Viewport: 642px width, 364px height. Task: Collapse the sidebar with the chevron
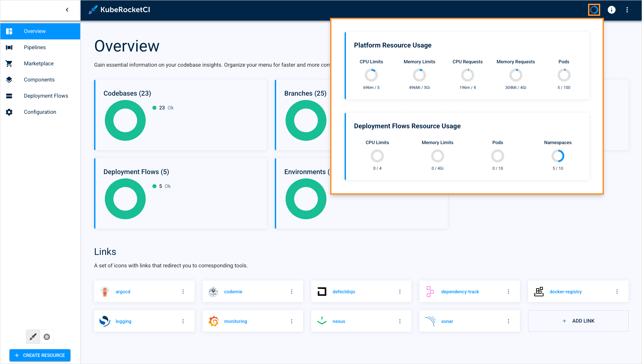click(x=67, y=10)
